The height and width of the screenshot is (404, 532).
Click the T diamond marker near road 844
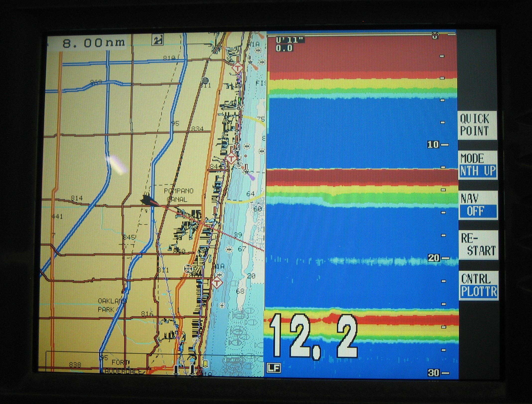coord(231,158)
